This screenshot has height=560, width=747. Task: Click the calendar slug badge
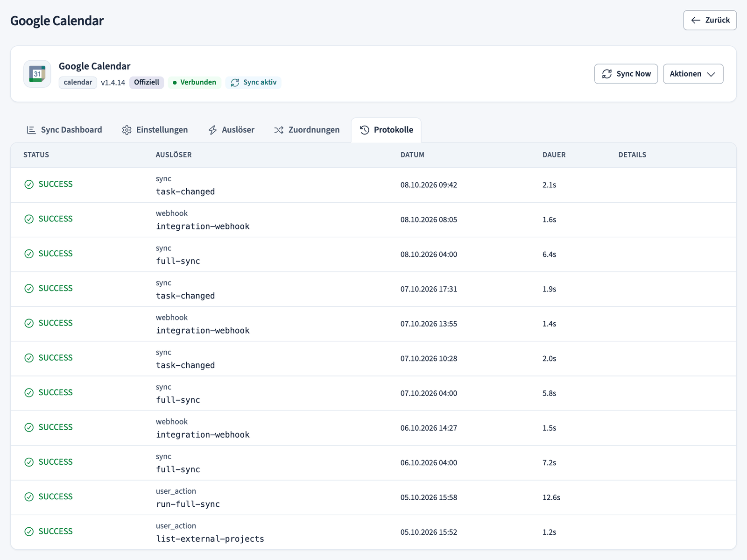pyautogui.click(x=78, y=83)
